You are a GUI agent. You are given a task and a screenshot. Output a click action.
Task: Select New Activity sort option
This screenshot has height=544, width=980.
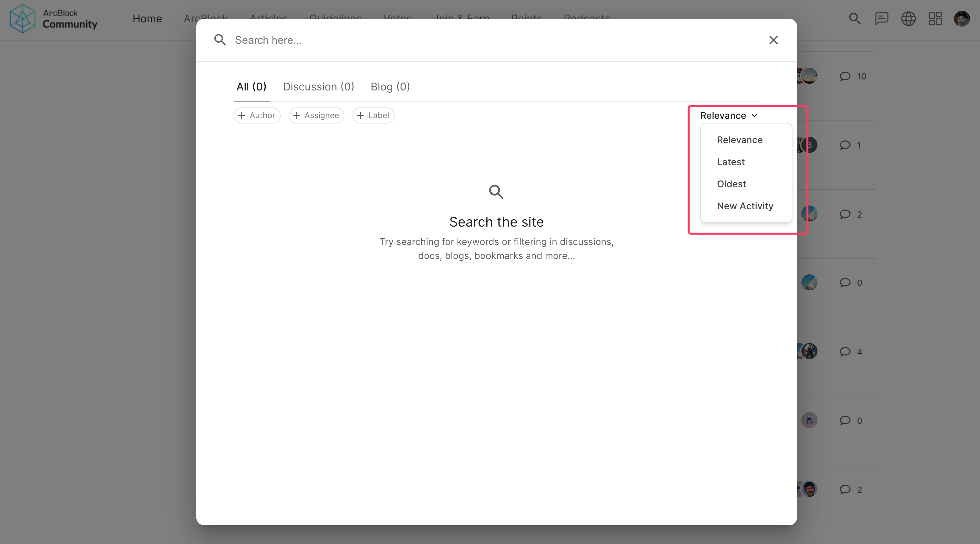coord(745,206)
